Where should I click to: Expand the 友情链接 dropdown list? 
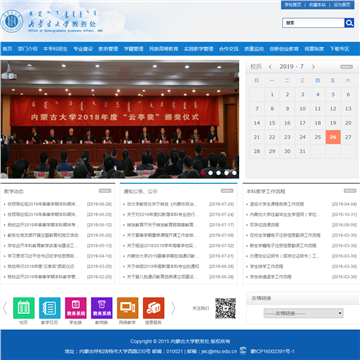tap(303, 313)
